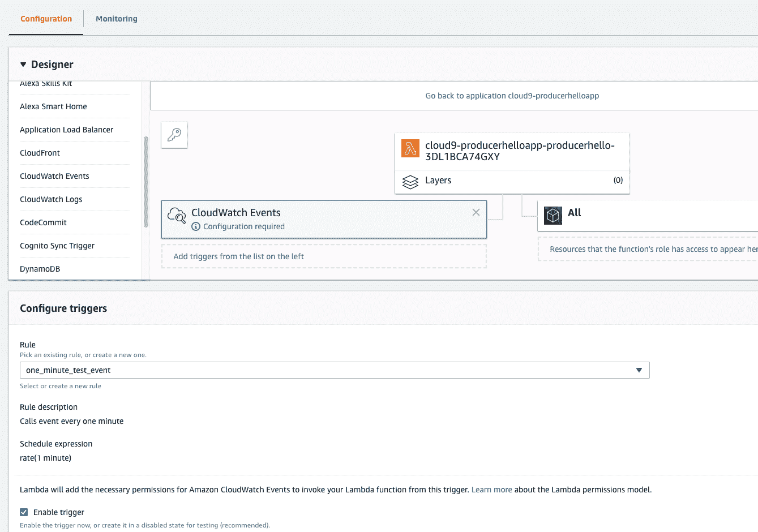Click the info icon beside Configuration required
Viewport: 758px width, 532px height.
pyautogui.click(x=196, y=226)
